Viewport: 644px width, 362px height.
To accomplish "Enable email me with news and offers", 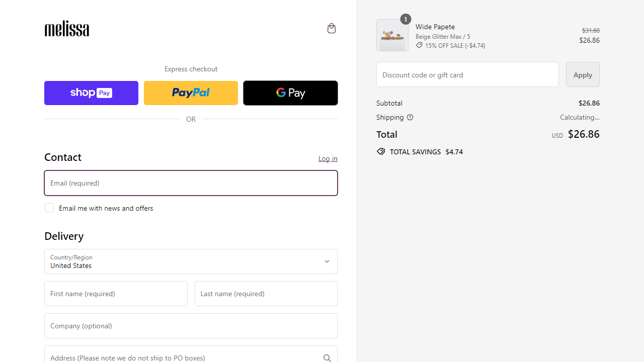I will tap(49, 208).
